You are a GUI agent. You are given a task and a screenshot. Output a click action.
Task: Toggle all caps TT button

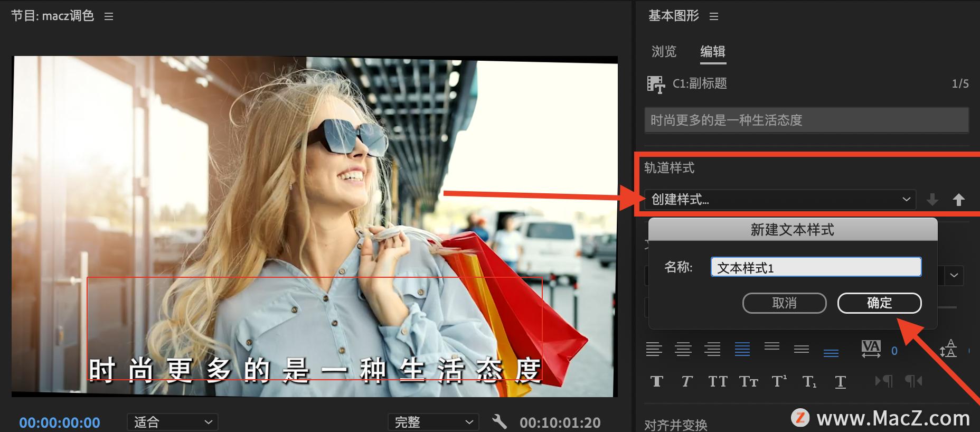pos(718,381)
